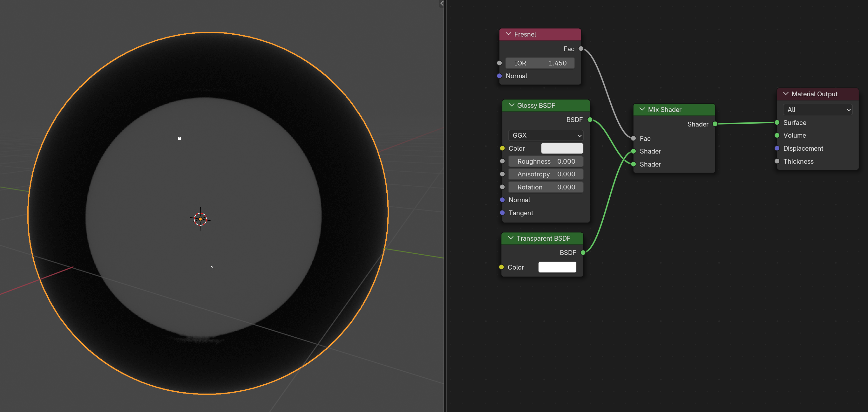
Task: Click the Fresnel Normal input socket
Action: click(499, 76)
